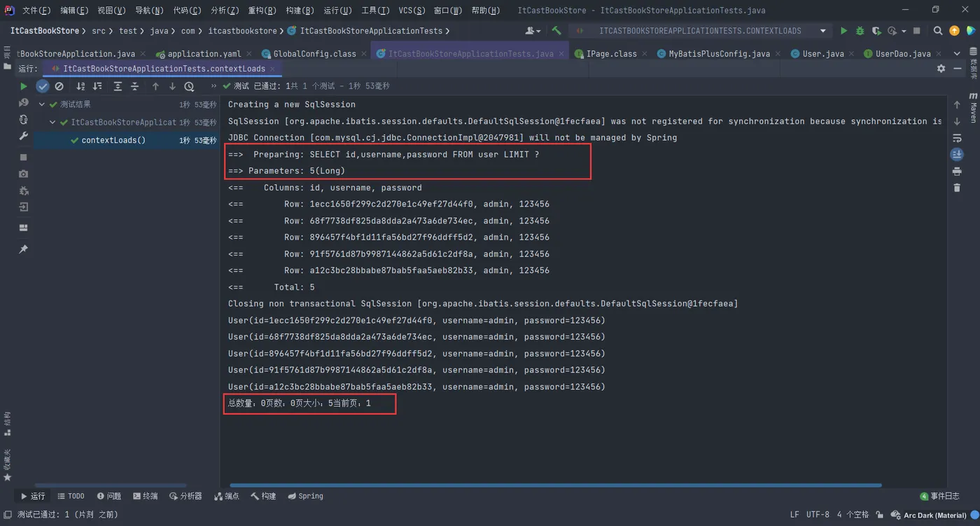Click the exit icon in Run panel strip
The image size is (980, 526).
point(23,207)
